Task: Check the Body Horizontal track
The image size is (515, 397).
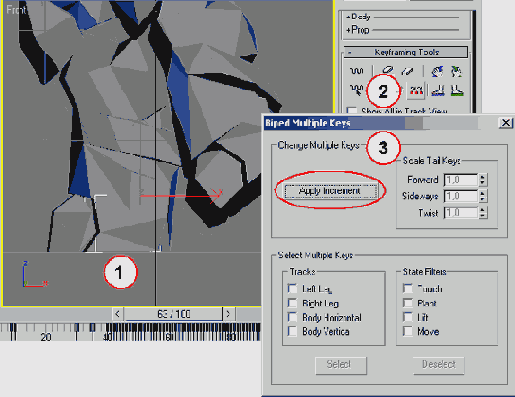Action: pos(292,317)
